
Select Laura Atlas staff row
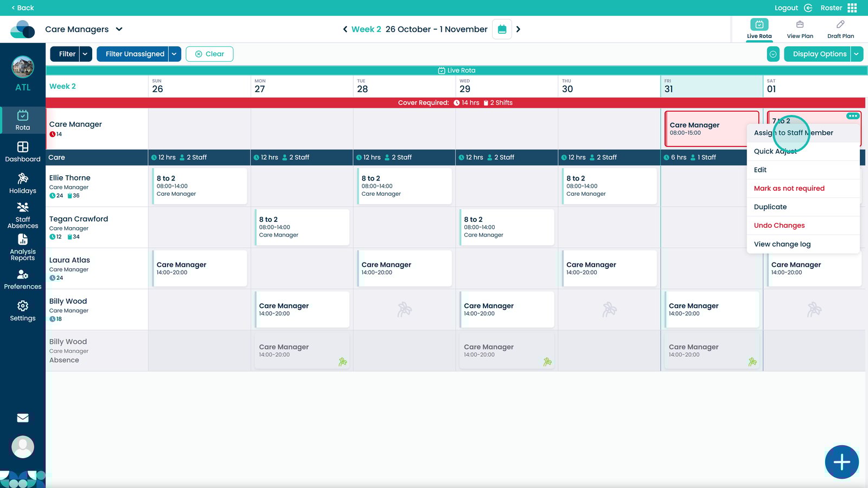97,268
